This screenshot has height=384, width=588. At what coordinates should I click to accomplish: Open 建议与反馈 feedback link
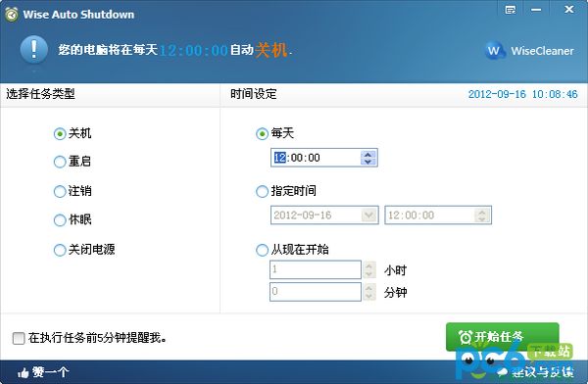[x=536, y=371]
